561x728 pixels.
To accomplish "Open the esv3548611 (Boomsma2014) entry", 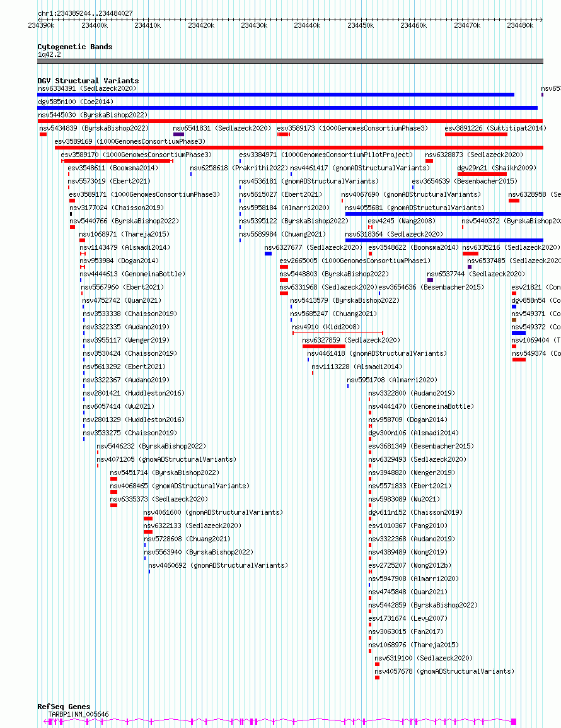I will (x=113, y=168).
